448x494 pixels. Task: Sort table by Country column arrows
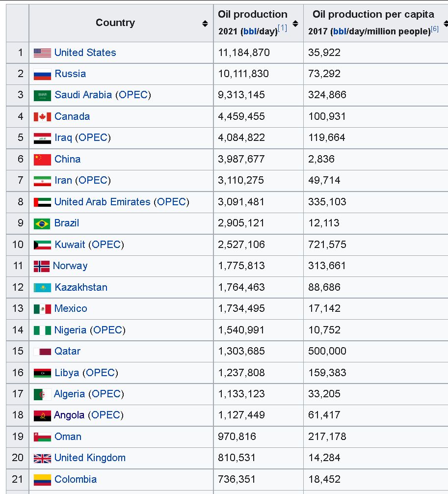click(x=205, y=24)
